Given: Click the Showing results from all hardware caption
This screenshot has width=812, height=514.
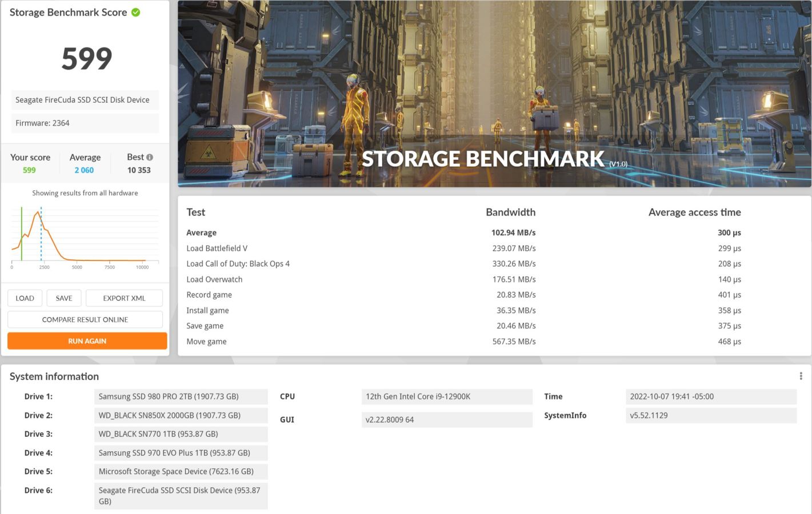Looking at the screenshot, I should [x=85, y=193].
